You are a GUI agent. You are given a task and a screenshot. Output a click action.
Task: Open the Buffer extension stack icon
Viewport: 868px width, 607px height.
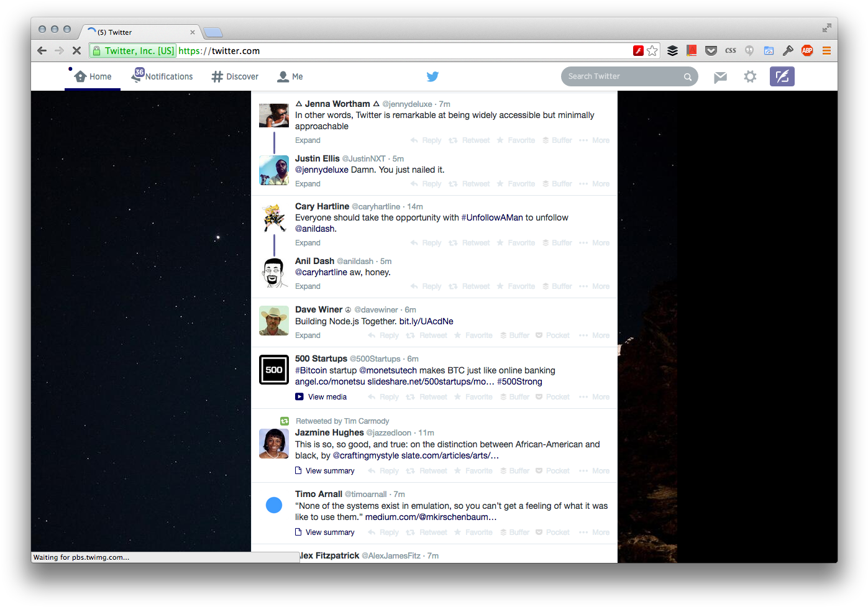pyautogui.click(x=672, y=51)
